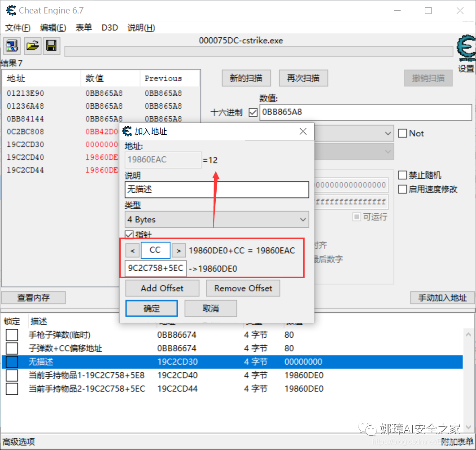The image size is (476, 450).
Task: Click the open file folder icon
Action: click(x=32, y=46)
